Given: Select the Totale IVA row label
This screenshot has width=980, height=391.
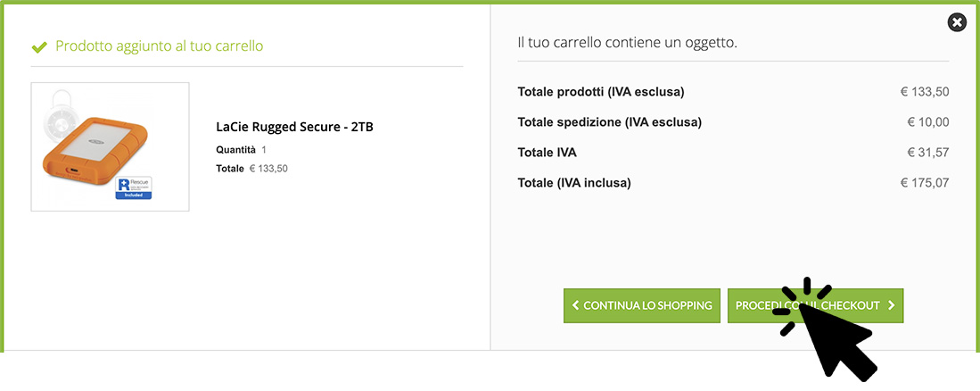Looking at the screenshot, I should point(547,153).
